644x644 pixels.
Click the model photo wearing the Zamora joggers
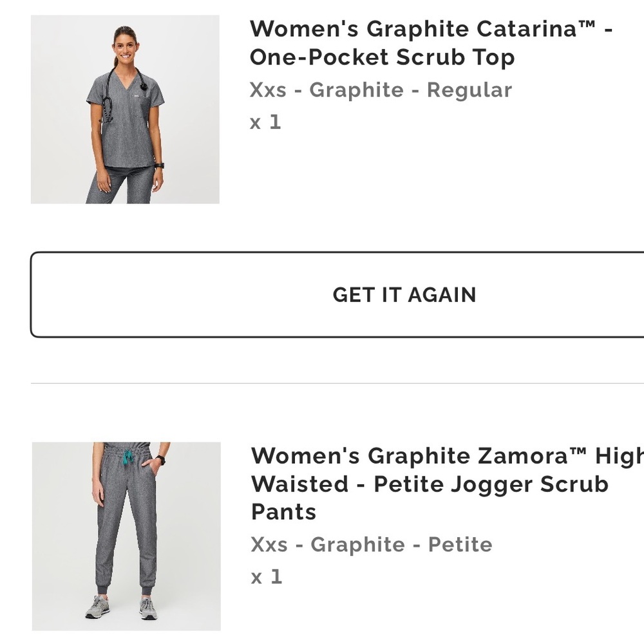[125, 536]
